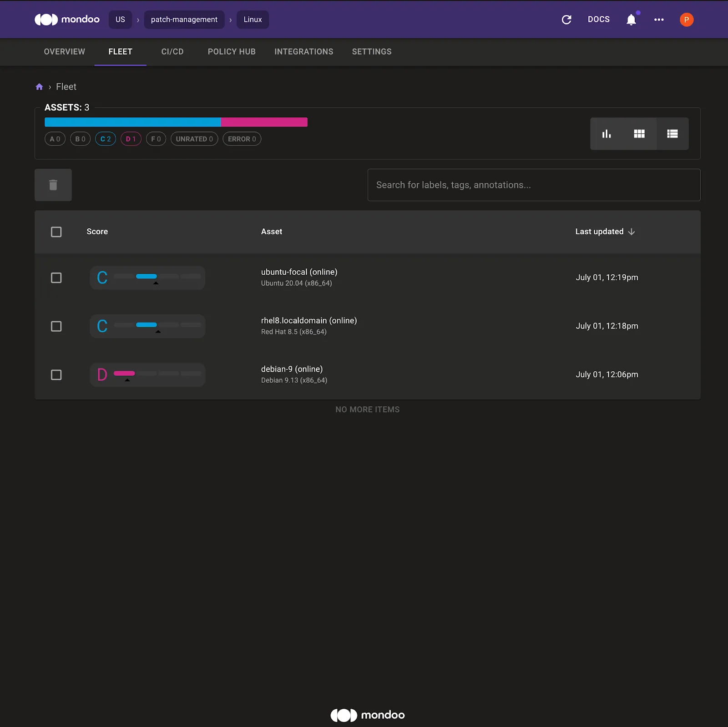Open the INTEGRATIONS tab

pos(304,52)
